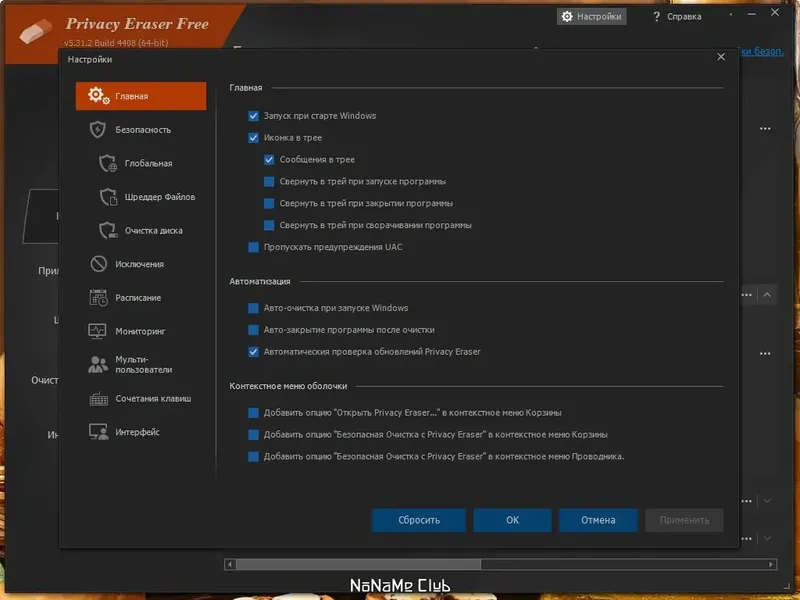The height and width of the screenshot is (600, 800).
Task: Select the Шреддер Файлов section
Action: tap(146, 196)
